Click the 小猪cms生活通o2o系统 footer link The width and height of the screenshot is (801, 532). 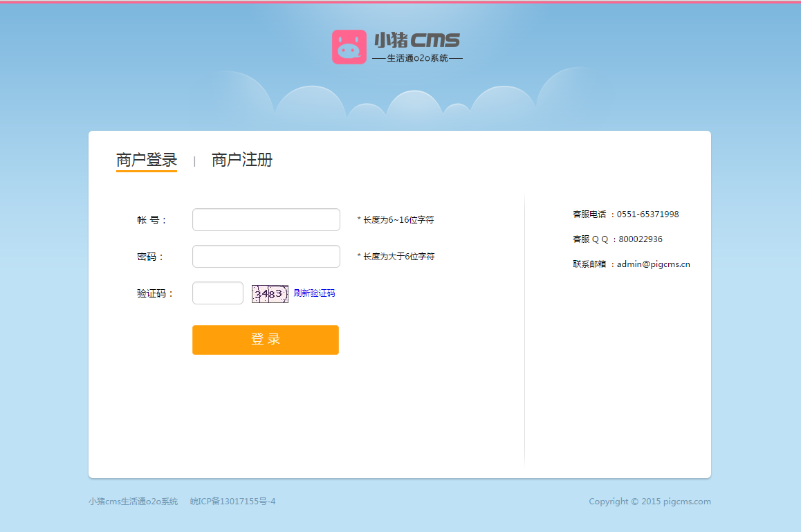click(133, 501)
